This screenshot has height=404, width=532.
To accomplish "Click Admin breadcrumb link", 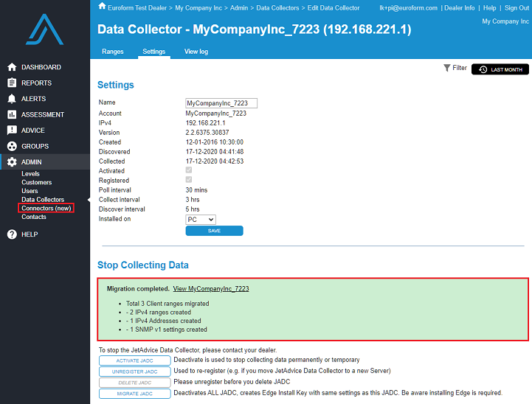I will [x=239, y=8].
